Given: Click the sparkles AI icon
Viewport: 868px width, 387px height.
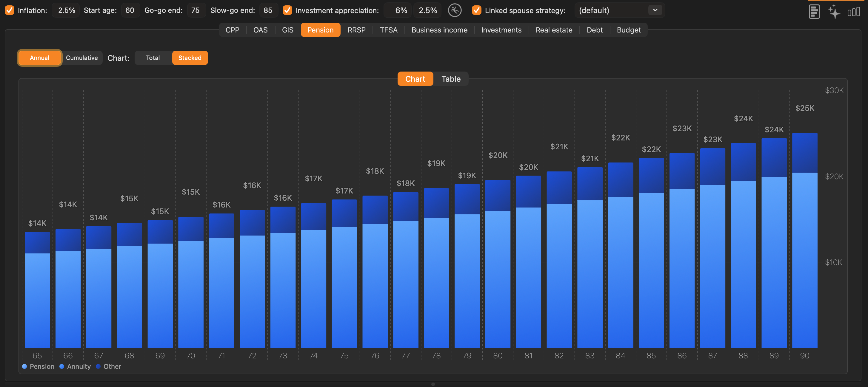Looking at the screenshot, I should coord(834,11).
